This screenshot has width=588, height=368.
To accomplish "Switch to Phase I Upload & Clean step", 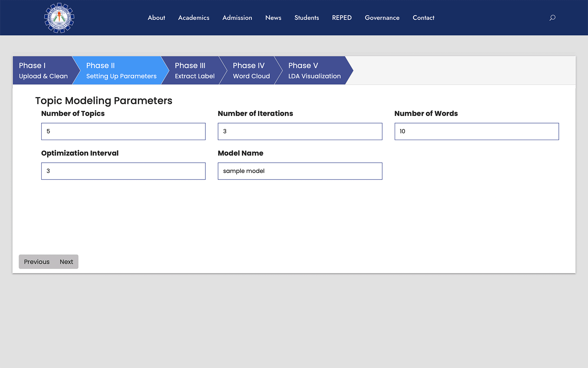I will [x=43, y=71].
